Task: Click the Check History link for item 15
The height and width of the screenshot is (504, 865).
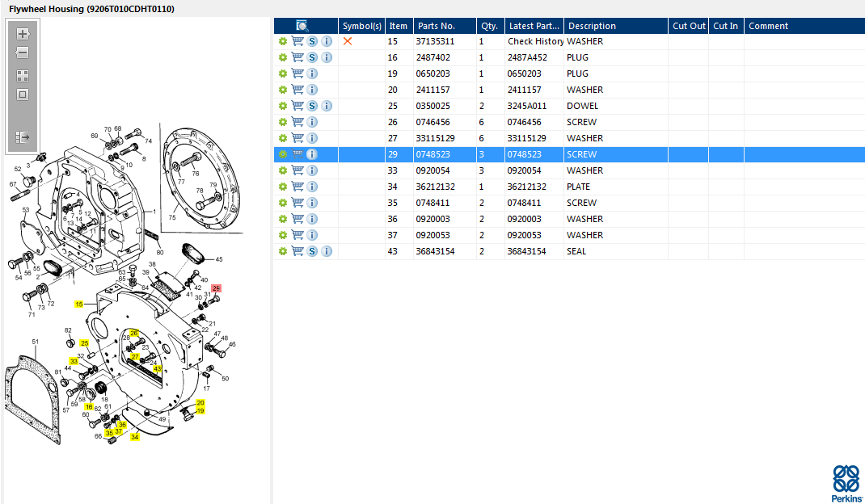Action: coord(534,41)
